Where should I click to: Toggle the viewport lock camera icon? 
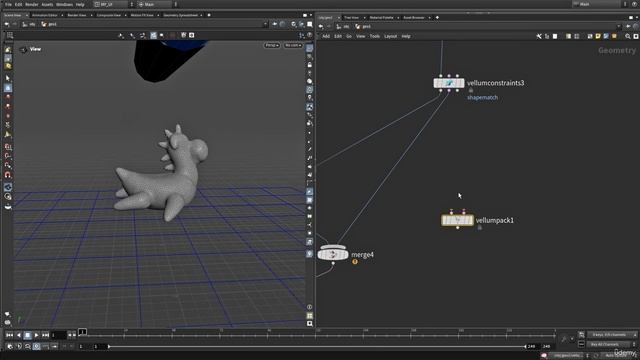click(310, 64)
